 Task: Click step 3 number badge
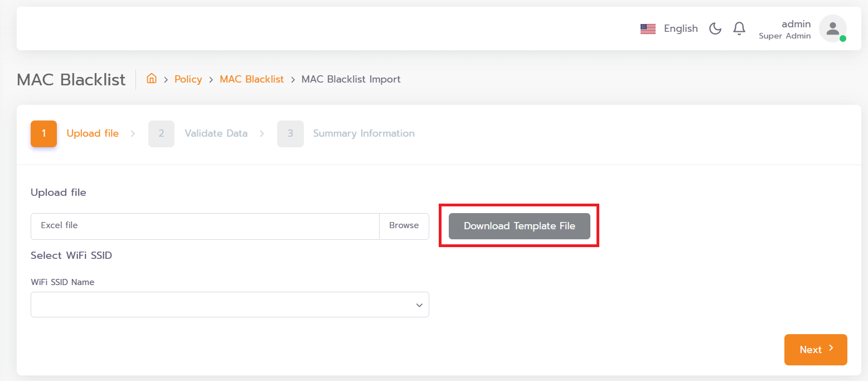coord(290,134)
